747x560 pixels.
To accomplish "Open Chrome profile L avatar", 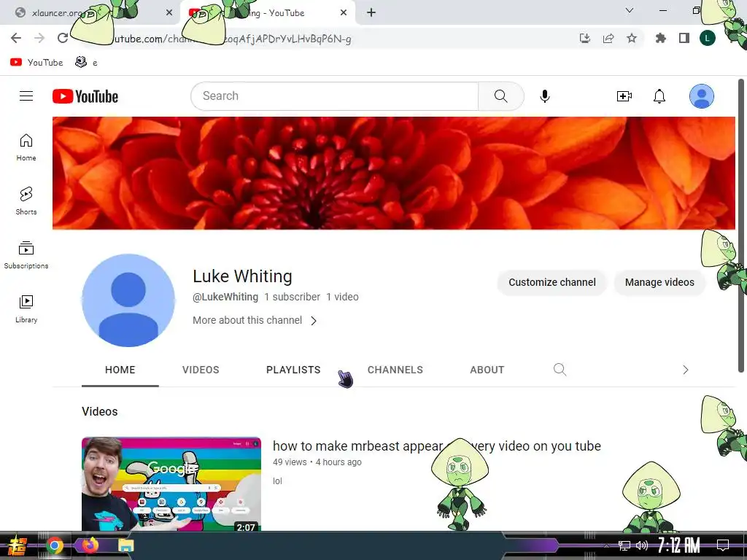I will 708,38.
